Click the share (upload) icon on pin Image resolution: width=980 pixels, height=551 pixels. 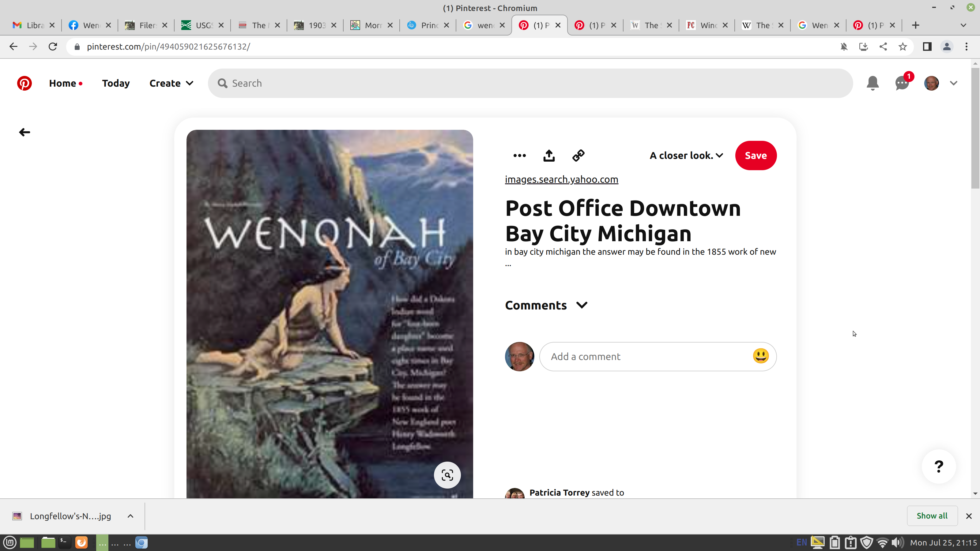pos(548,156)
